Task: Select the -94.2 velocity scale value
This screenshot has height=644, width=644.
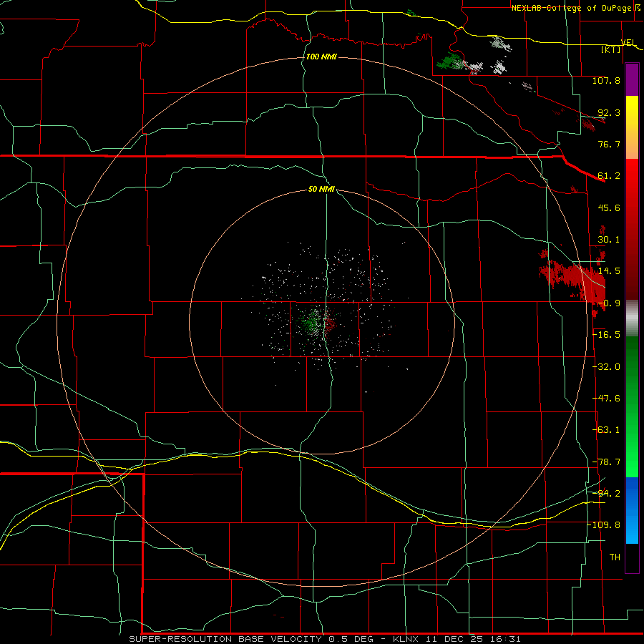Action: 606,493
